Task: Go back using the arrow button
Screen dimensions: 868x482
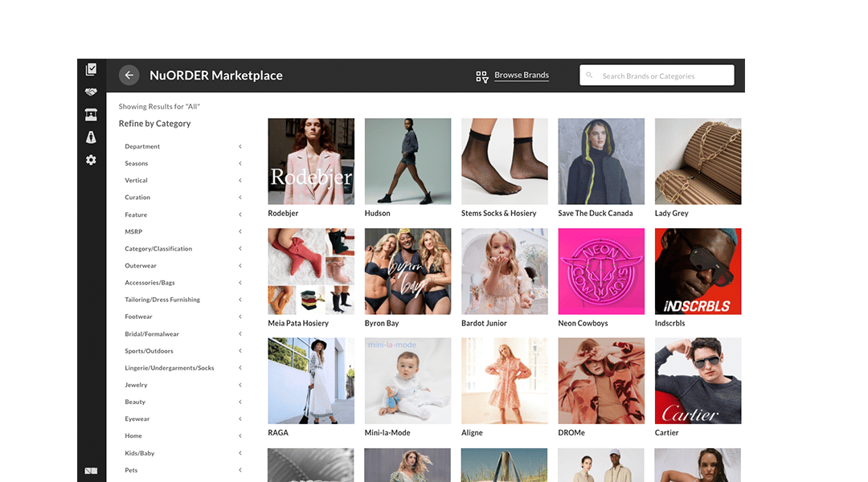Action: point(129,76)
